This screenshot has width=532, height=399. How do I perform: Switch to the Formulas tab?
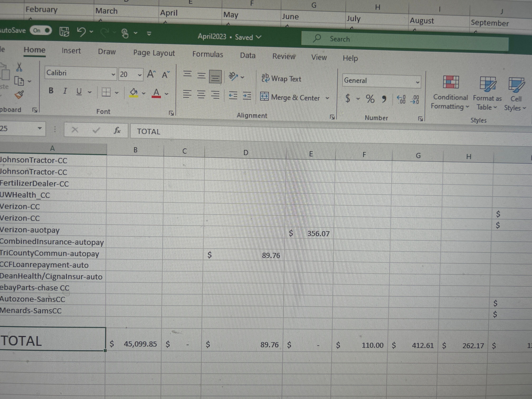[x=208, y=54]
